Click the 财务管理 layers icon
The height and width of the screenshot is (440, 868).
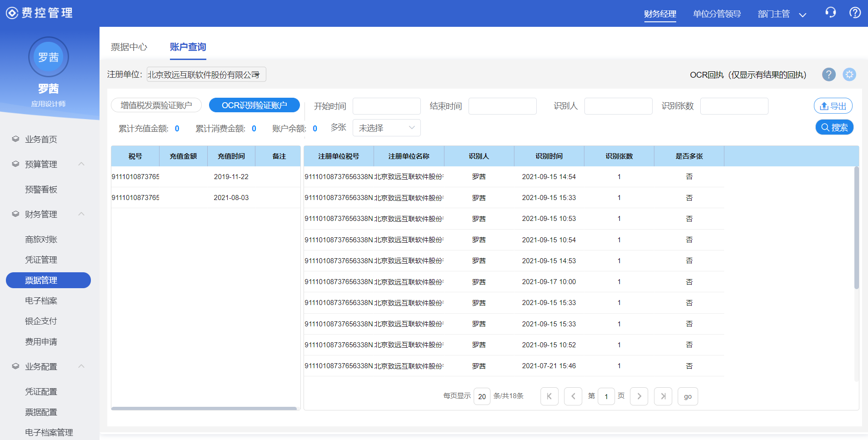click(x=15, y=214)
